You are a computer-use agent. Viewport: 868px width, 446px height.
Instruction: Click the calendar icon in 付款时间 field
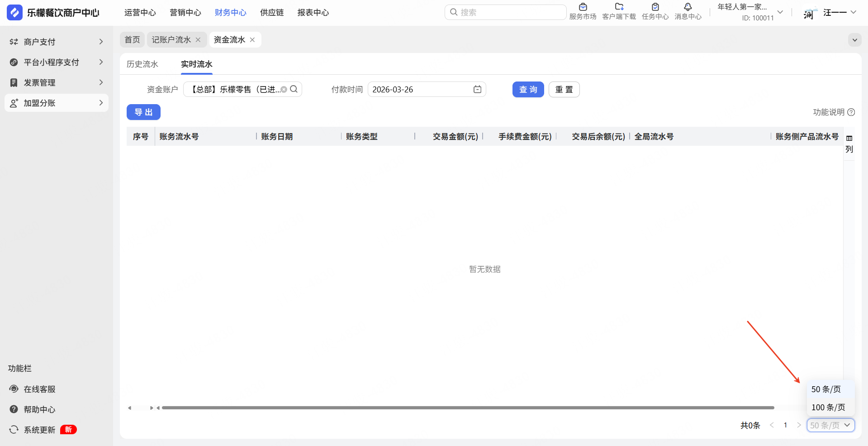pos(477,89)
